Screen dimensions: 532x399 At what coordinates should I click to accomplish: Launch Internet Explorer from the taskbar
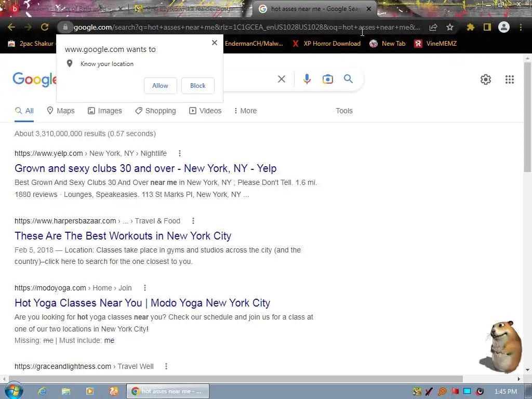pyautogui.click(x=42, y=391)
